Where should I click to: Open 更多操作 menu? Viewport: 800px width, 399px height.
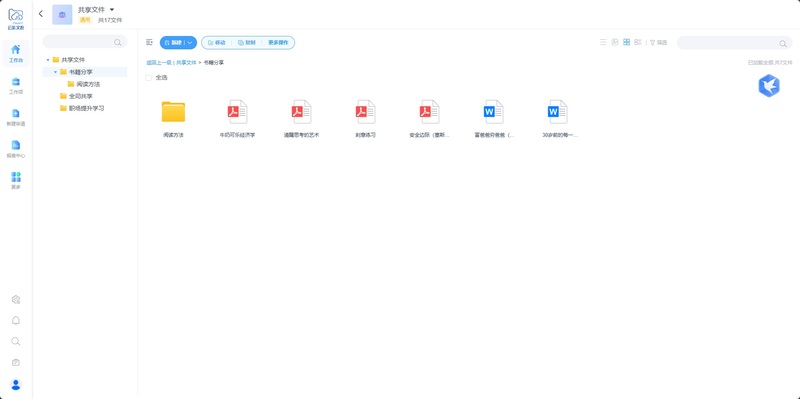click(x=278, y=43)
